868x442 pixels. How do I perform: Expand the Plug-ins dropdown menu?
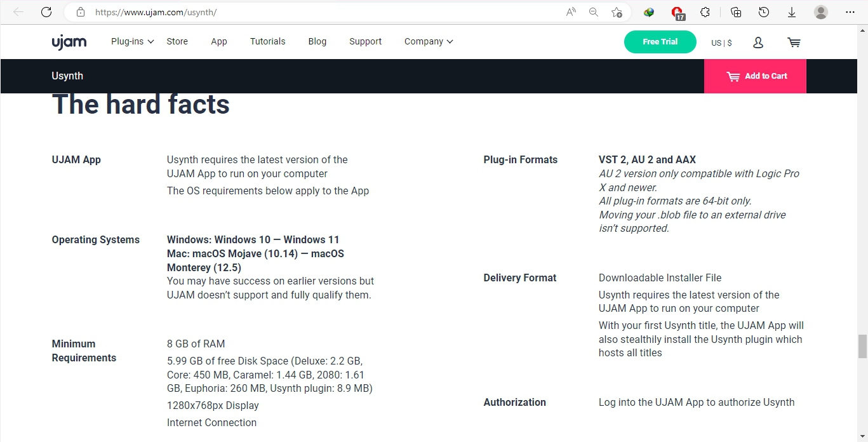pos(132,42)
